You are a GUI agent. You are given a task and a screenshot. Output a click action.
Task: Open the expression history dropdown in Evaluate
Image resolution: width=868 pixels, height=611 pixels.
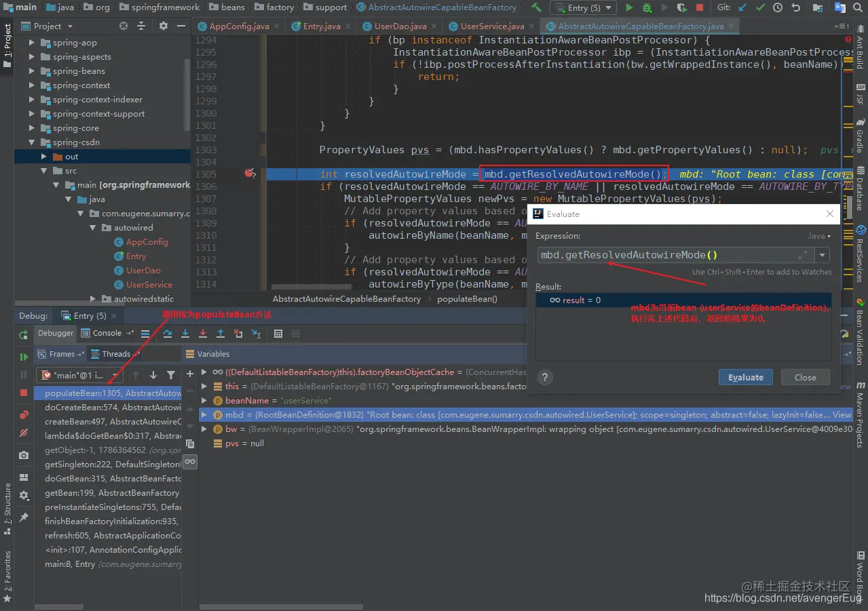point(823,255)
